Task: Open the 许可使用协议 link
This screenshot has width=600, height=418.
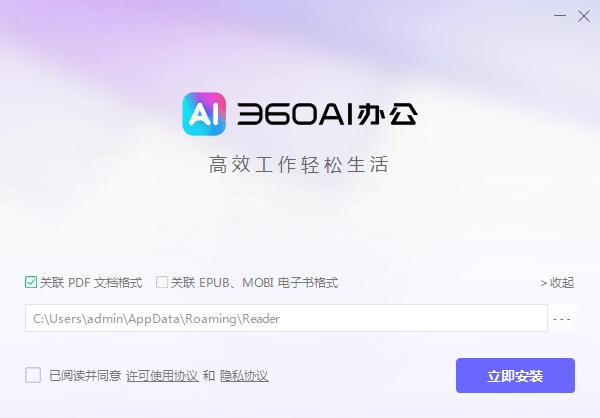Action: [x=162, y=376]
